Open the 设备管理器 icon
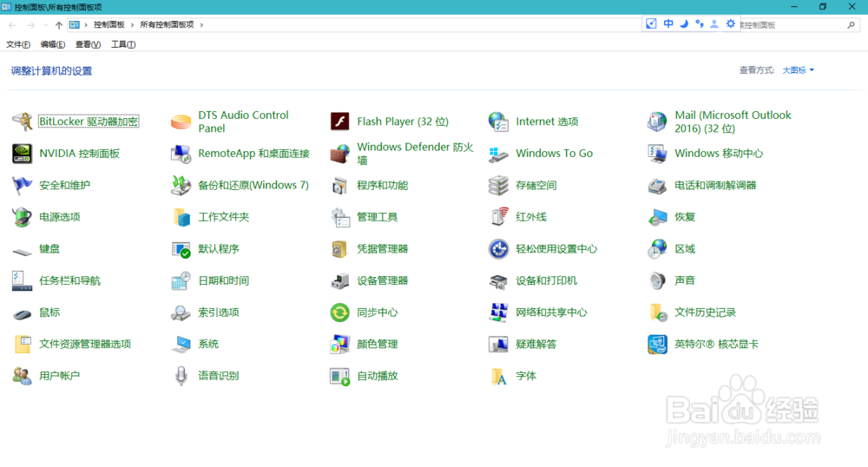 (x=340, y=280)
